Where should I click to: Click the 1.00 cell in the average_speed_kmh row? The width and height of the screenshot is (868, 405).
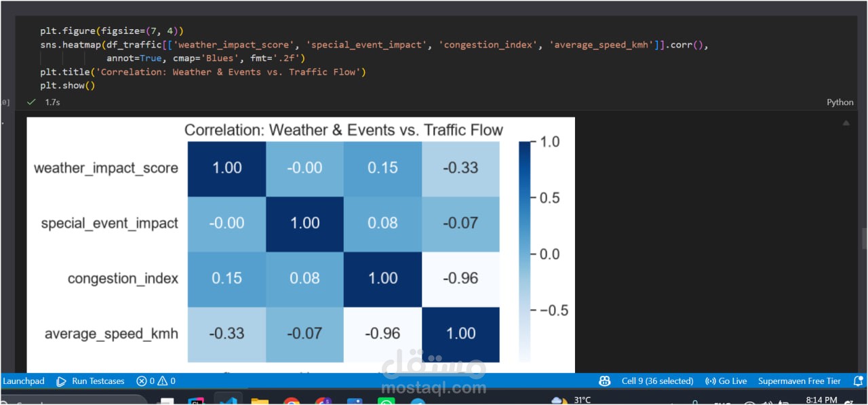pos(460,334)
